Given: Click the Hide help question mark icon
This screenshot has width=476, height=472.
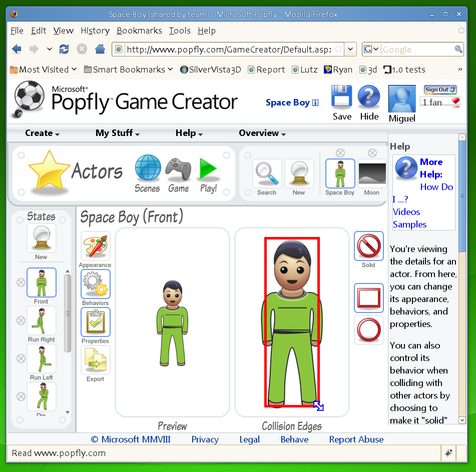Looking at the screenshot, I should click(x=369, y=97).
